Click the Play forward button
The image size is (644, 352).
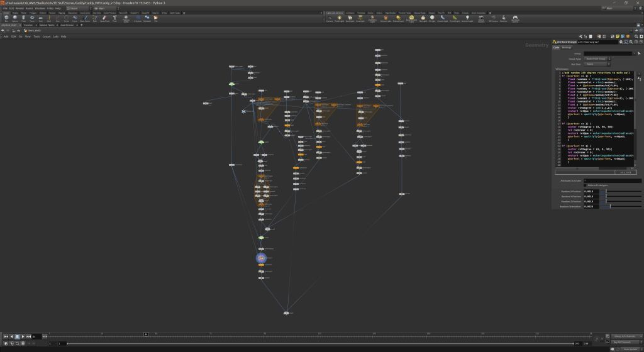(x=23, y=337)
